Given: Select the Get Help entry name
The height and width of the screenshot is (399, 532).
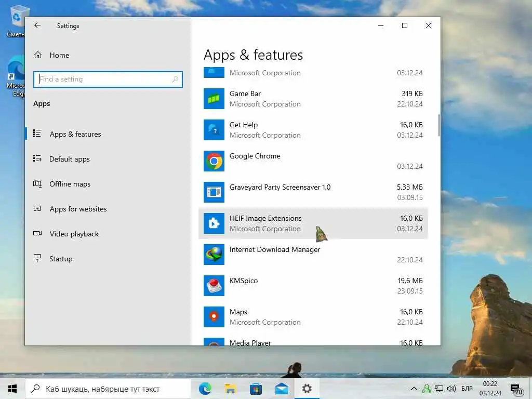Looking at the screenshot, I should [244, 125].
